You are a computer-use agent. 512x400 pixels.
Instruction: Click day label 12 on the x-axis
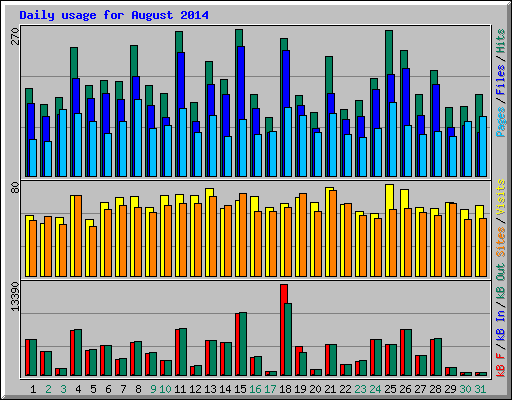coord(195,389)
